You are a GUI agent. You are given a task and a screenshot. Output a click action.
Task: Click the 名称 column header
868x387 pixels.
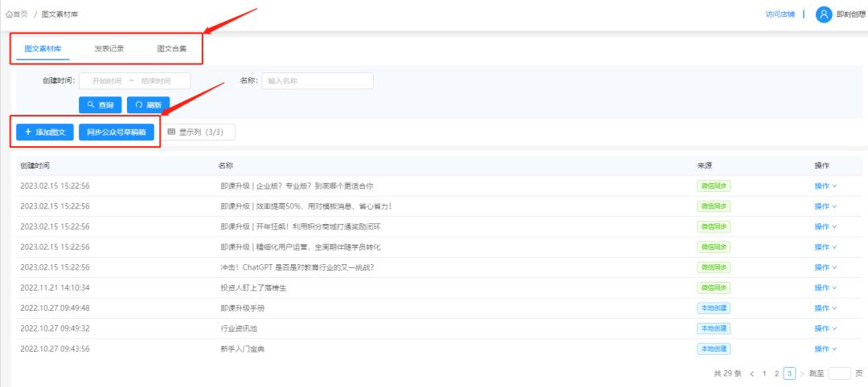[226, 165]
